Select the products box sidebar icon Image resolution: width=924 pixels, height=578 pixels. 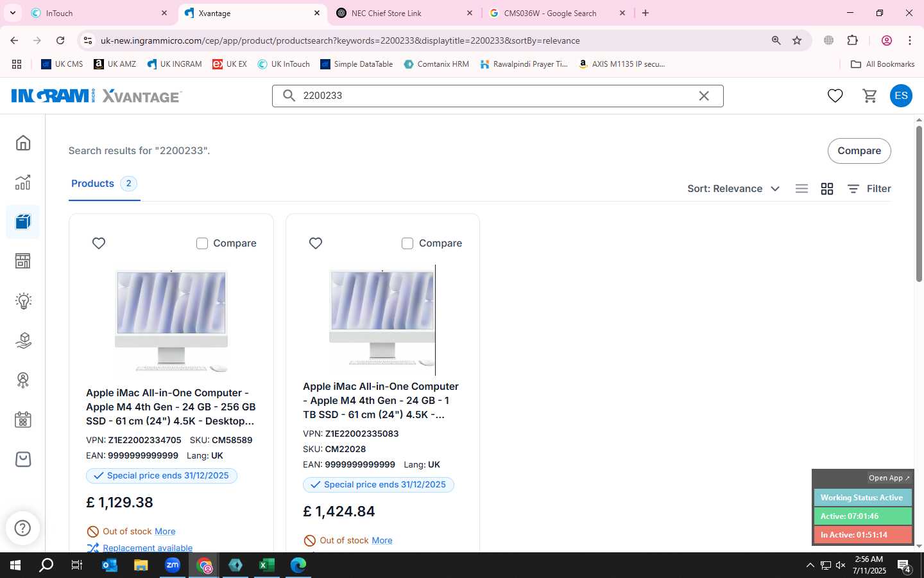click(x=23, y=222)
